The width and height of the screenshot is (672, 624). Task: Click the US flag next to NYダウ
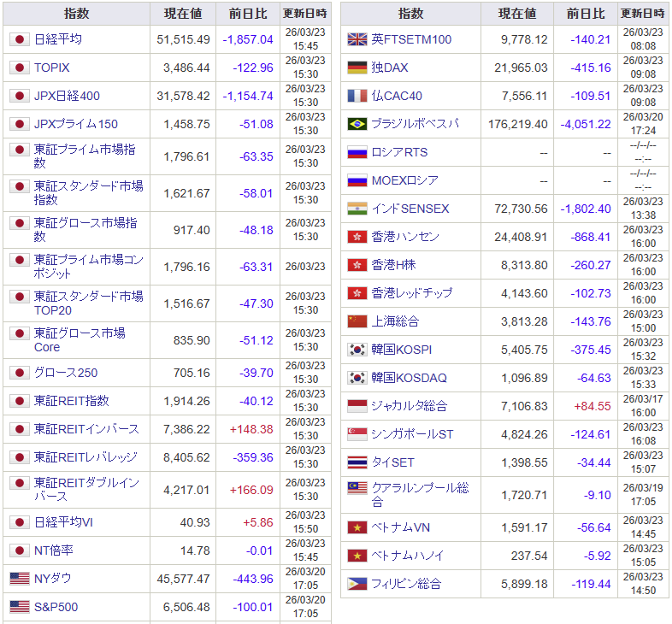pos(19,579)
